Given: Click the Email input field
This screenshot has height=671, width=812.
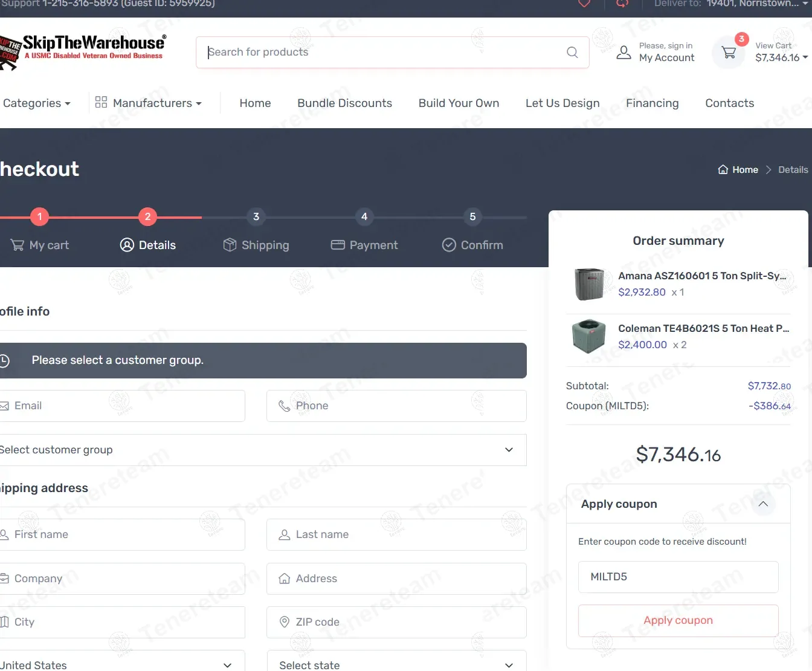Looking at the screenshot, I should click(121, 406).
